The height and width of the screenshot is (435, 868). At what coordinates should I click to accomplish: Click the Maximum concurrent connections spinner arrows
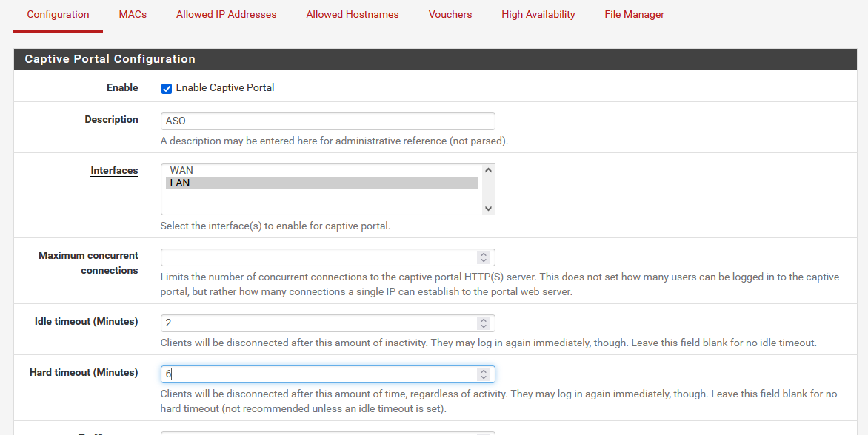coord(484,257)
